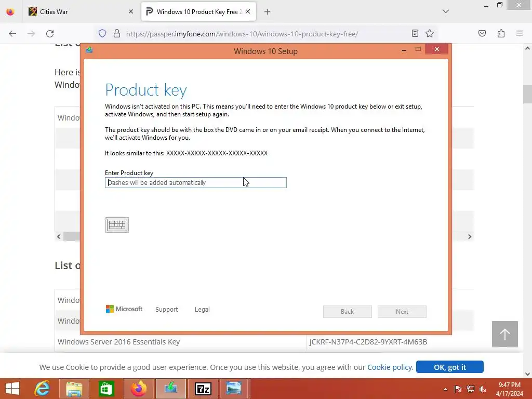Click OK, got it cookie button
The width and height of the screenshot is (532, 399).
tap(450, 367)
